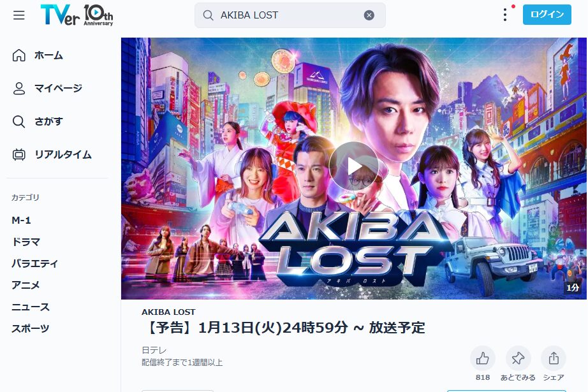Click the シェア share icon

pyautogui.click(x=554, y=359)
